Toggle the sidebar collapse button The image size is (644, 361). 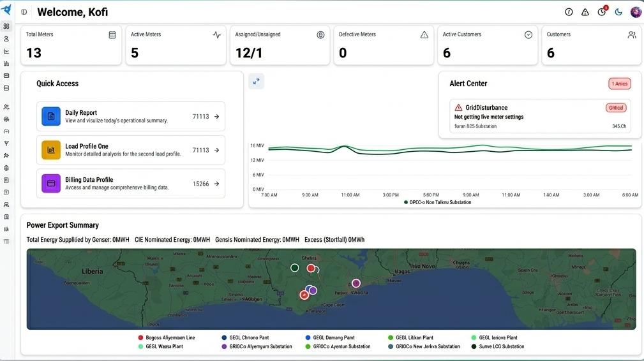(x=24, y=12)
